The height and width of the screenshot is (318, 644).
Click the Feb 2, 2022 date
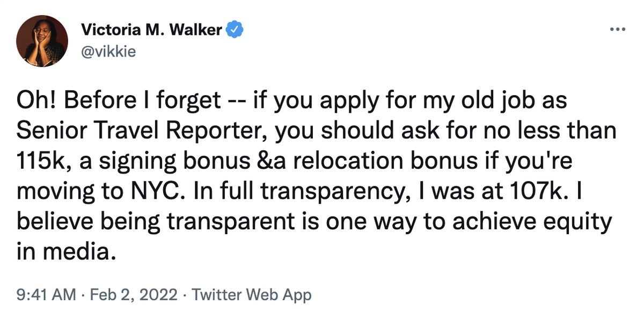pos(127,294)
